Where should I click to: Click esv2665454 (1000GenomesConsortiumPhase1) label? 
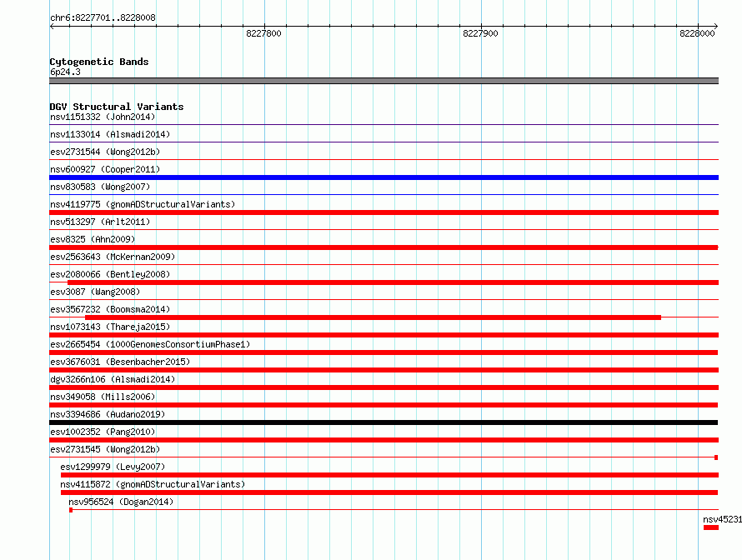(x=150, y=344)
